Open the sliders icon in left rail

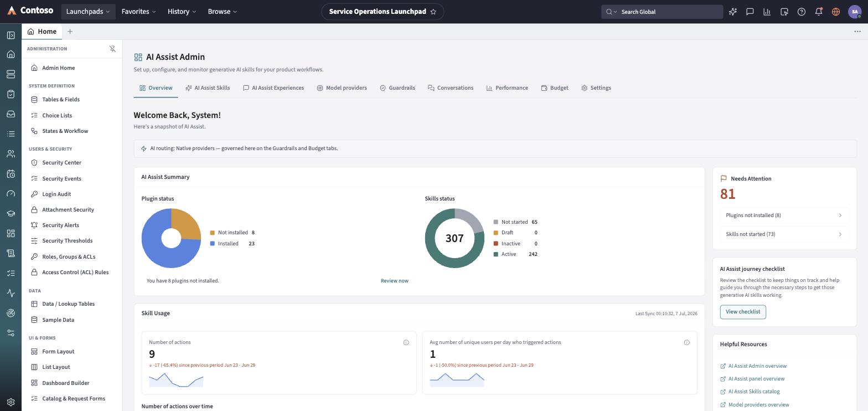click(x=11, y=333)
